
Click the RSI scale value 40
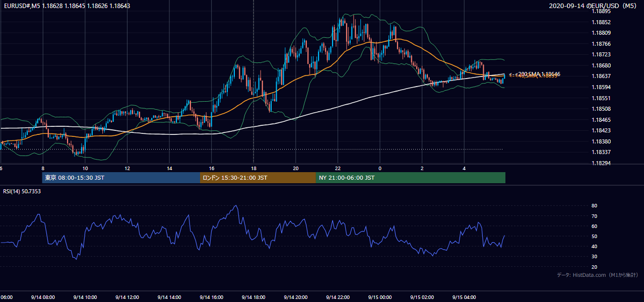point(594,246)
